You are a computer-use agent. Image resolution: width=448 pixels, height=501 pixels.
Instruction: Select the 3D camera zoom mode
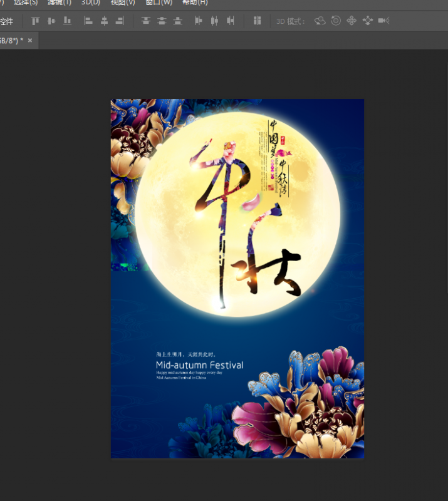383,21
